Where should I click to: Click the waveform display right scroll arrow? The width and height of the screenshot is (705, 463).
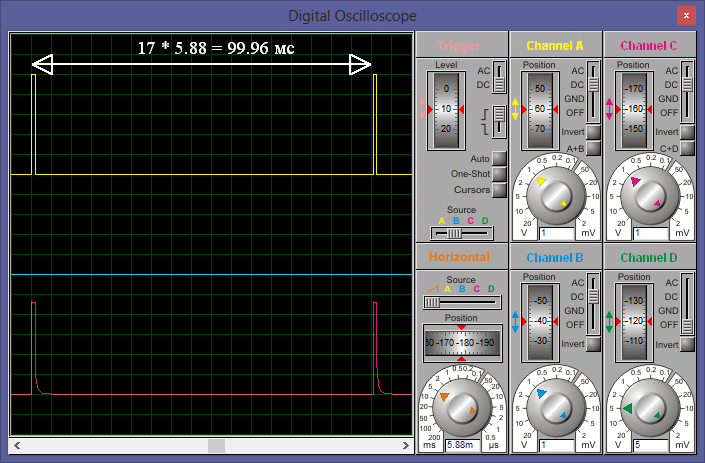pyautogui.click(x=405, y=445)
